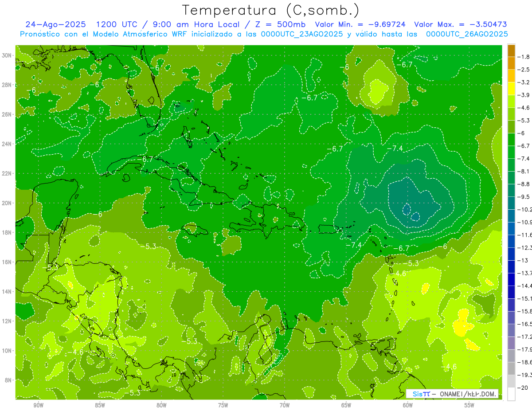Click the longitude label "55W"
532x411 pixels.
[469, 405]
